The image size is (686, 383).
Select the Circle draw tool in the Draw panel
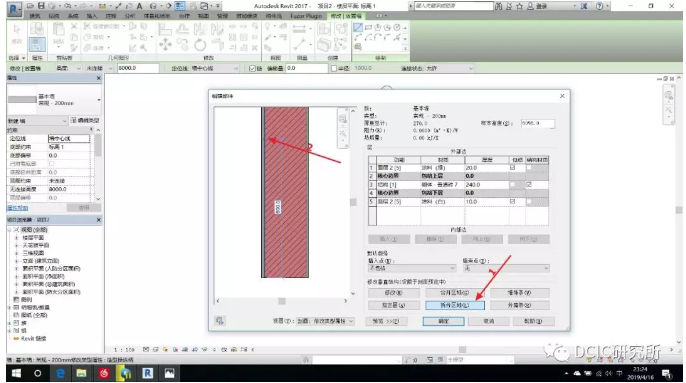point(396,28)
